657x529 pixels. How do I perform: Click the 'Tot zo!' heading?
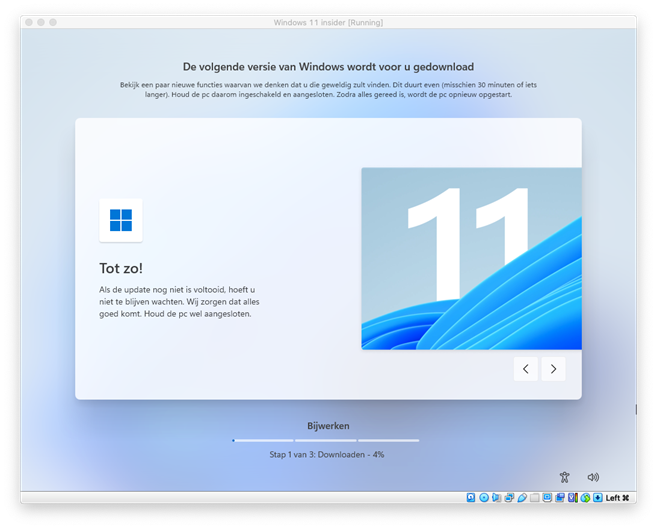click(x=121, y=268)
